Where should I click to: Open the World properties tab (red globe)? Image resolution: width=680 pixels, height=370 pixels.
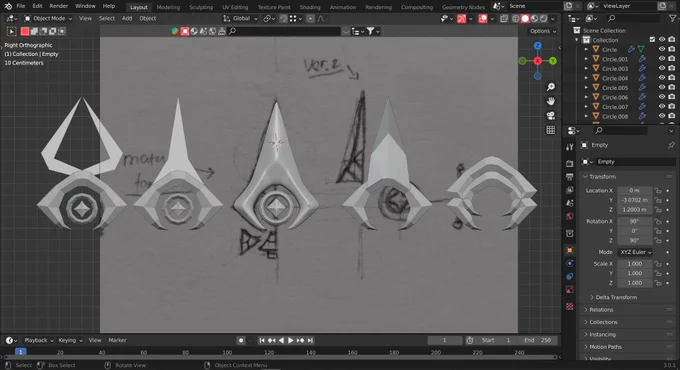pyautogui.click(x=570, y=216)
